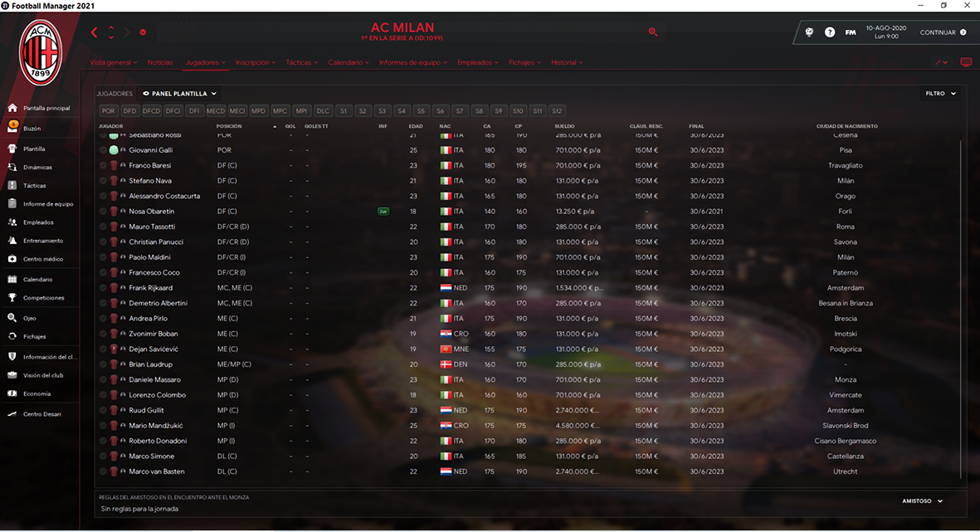
Task: Expand the Fichajes top menu
Action: tap(525, 62)
